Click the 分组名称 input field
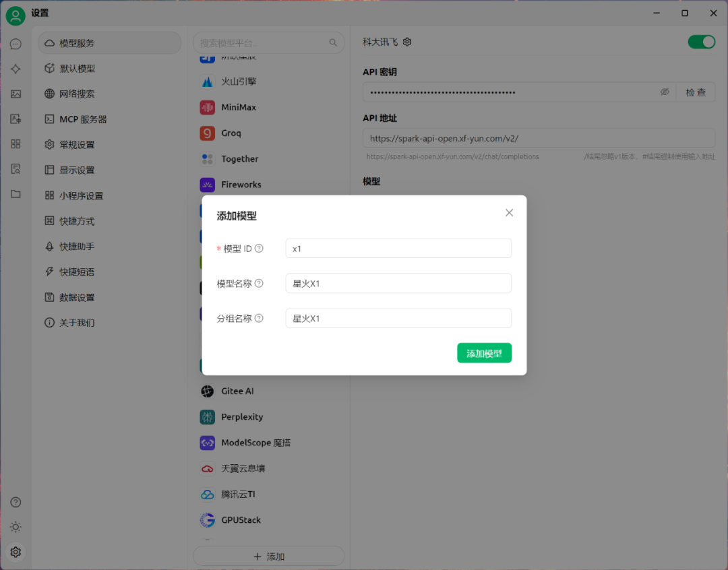 (x=398, y=318)
